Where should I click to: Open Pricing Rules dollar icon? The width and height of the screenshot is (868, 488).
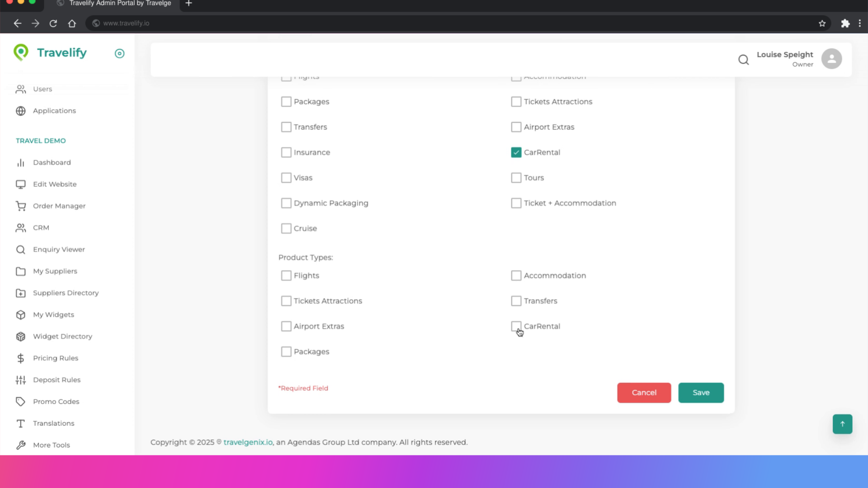[x=21, y=358]
